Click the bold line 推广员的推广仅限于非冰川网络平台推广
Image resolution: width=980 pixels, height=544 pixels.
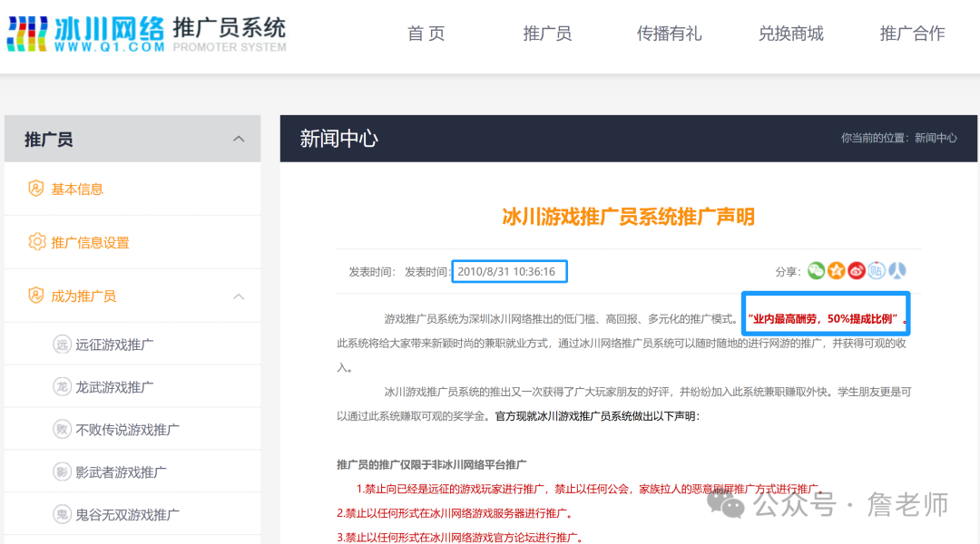431,465
